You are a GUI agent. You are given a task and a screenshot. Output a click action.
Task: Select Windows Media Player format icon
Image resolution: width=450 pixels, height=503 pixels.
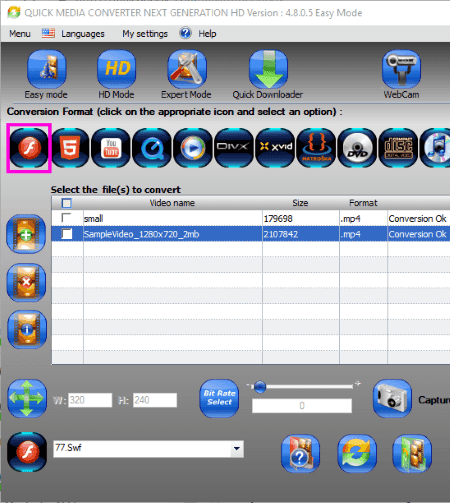[x=193, y=148]
